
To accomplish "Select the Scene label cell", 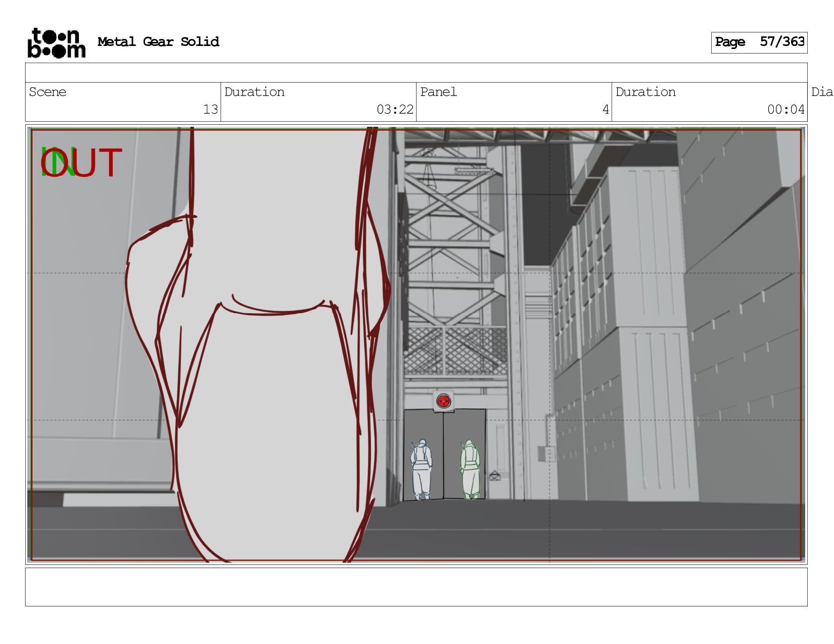I will 123,102.
